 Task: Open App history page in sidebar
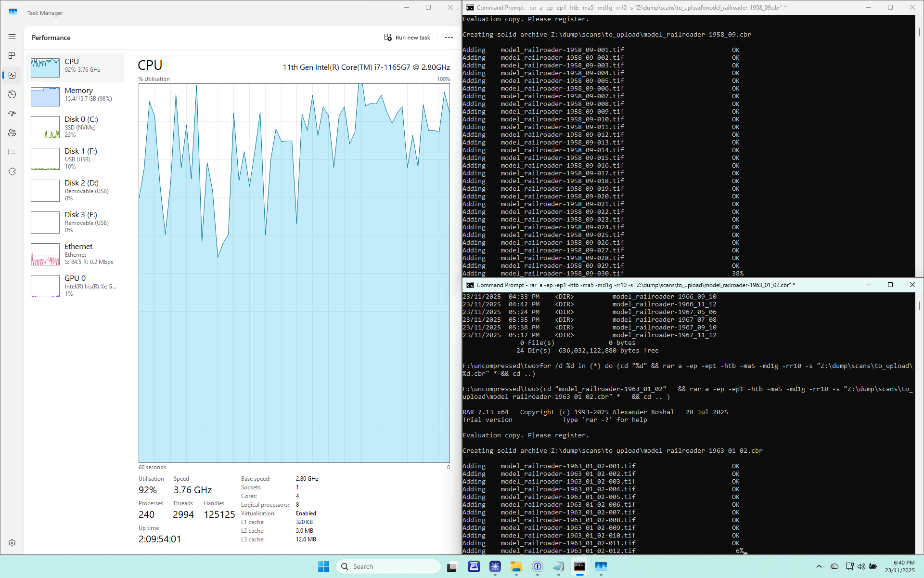click(x=12, y=94)
